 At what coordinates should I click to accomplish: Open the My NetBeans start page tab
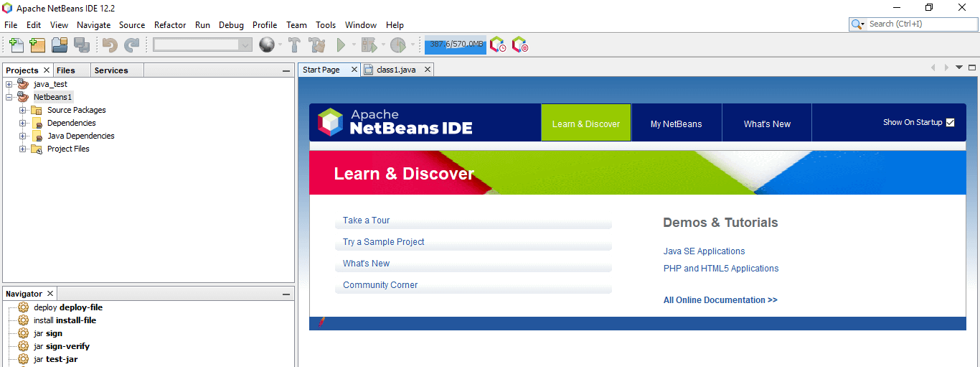[676, 124]
